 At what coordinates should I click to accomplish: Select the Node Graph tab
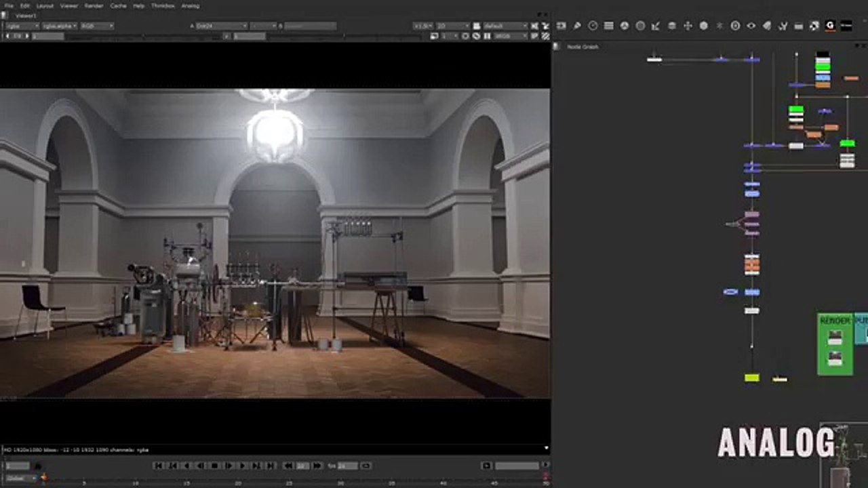(x=583, y=47)
